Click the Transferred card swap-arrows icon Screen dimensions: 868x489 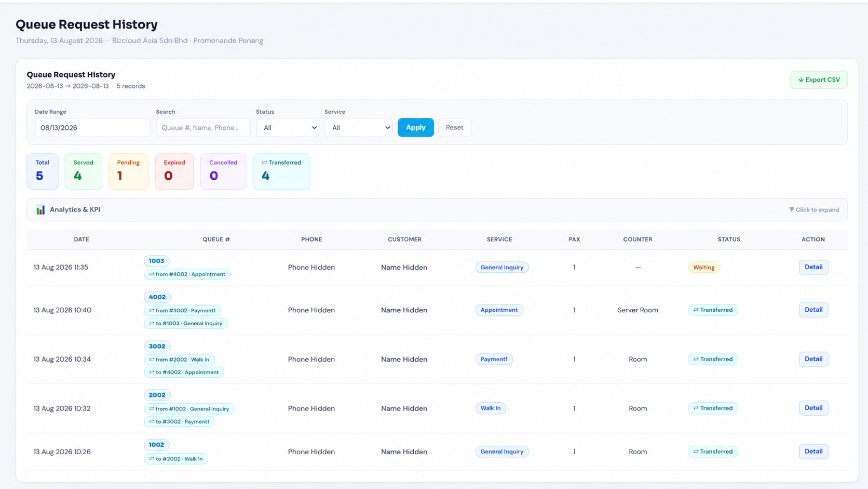tap(264, 163)
